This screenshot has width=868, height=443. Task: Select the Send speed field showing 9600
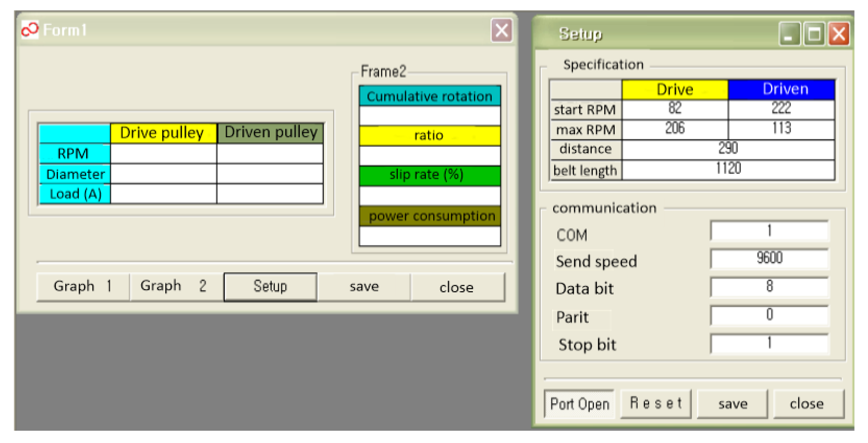(769, 258)
